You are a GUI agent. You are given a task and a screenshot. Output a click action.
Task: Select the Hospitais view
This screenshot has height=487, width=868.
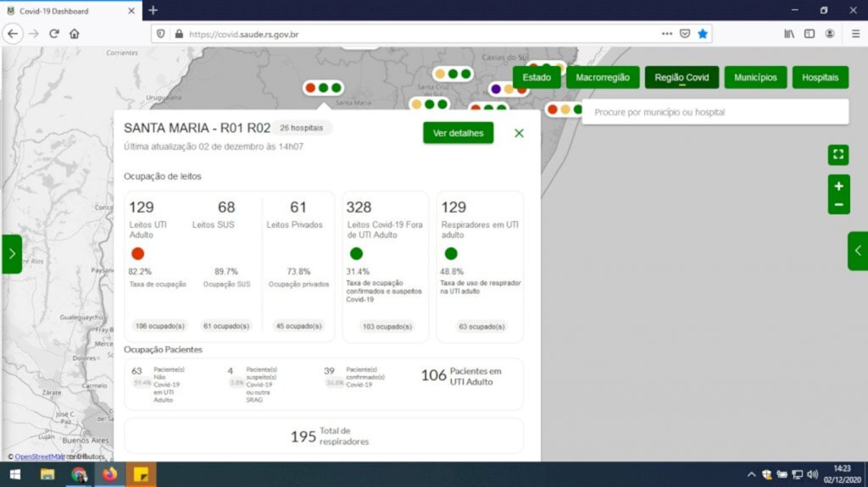[x=820, y=77]
